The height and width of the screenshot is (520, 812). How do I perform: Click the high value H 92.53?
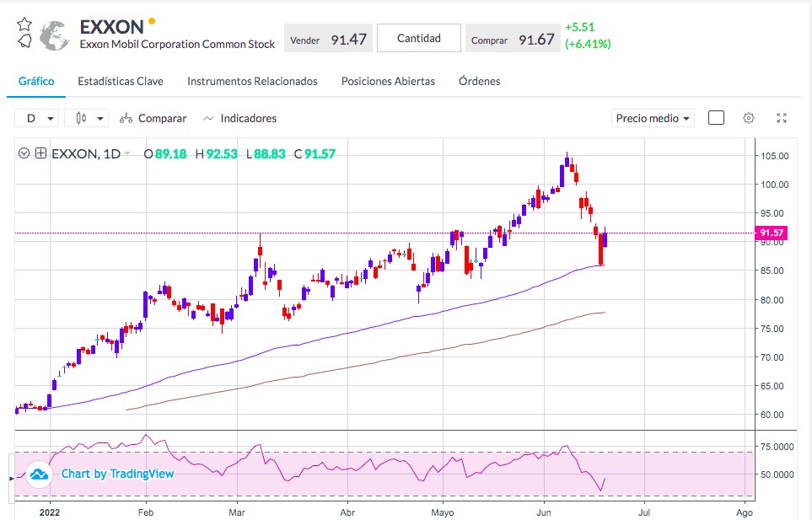tap(216, 153)
